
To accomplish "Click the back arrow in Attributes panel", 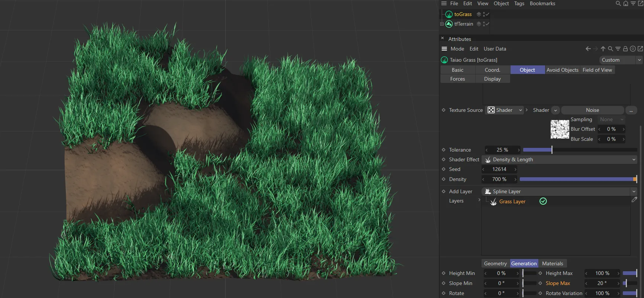I will tap(588, 49).
